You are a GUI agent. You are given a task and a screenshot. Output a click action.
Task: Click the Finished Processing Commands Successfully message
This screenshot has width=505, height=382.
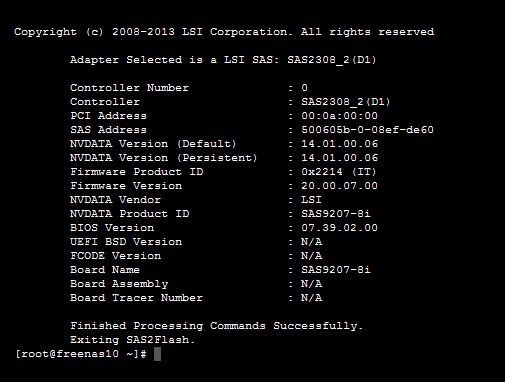(216, 326)
